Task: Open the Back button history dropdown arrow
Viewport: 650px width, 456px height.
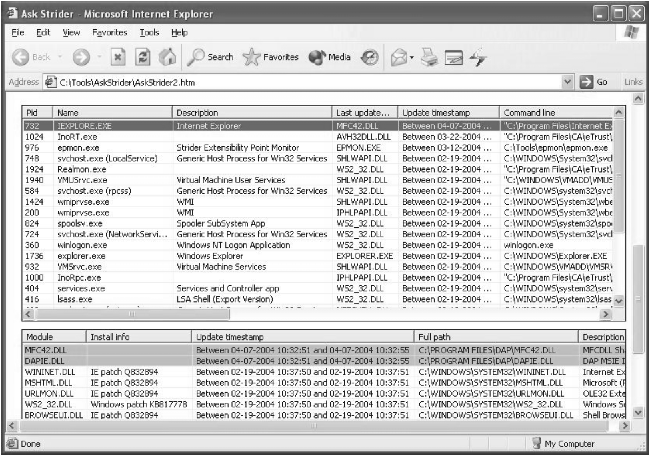Action: (x=59, y=57)
